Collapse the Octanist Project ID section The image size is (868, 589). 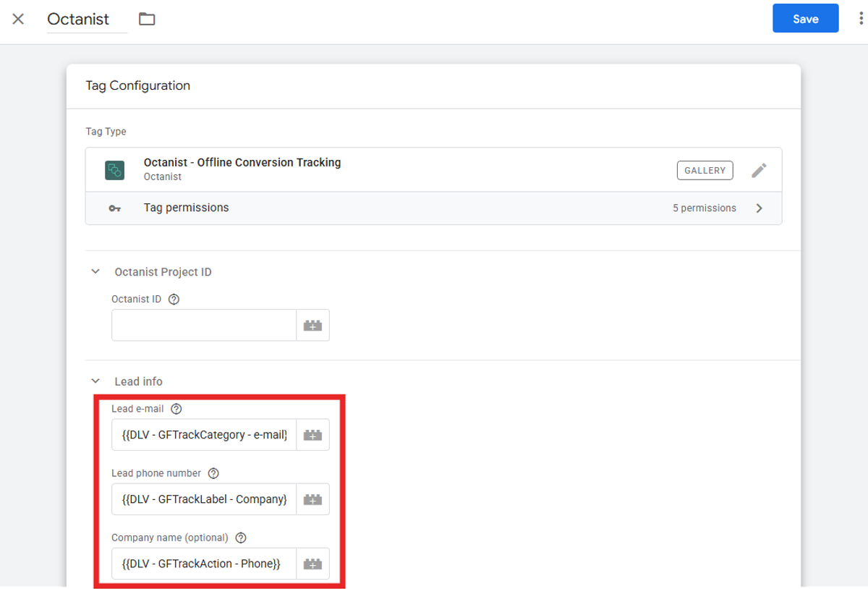pos(95,272)
